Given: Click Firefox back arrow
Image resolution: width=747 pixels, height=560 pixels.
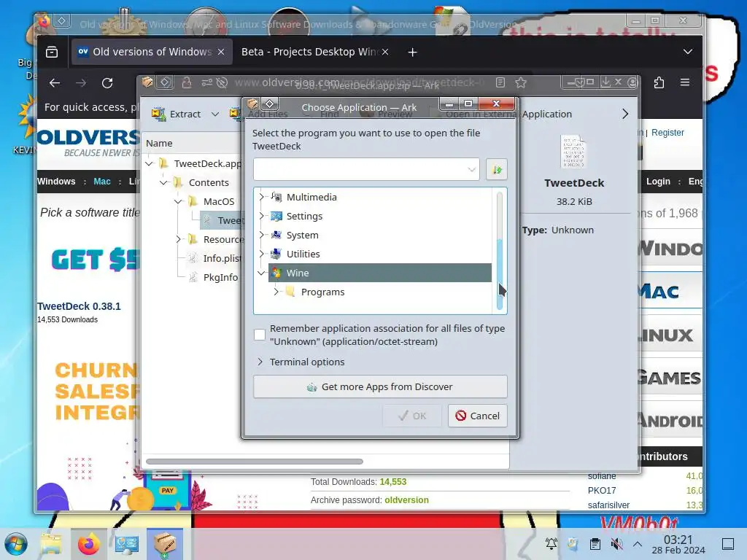Looking at the screenshot, I should click(x=55, y=83).
